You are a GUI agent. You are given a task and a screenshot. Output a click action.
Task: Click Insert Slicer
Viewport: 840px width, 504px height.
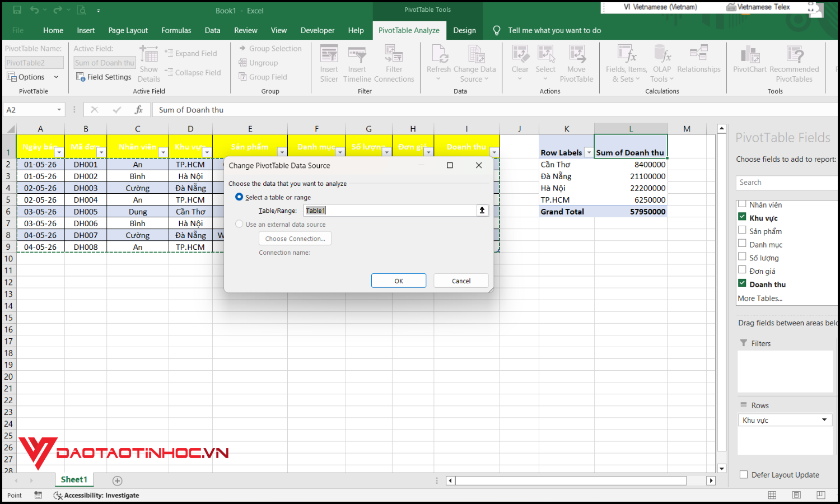pos(329,64)
